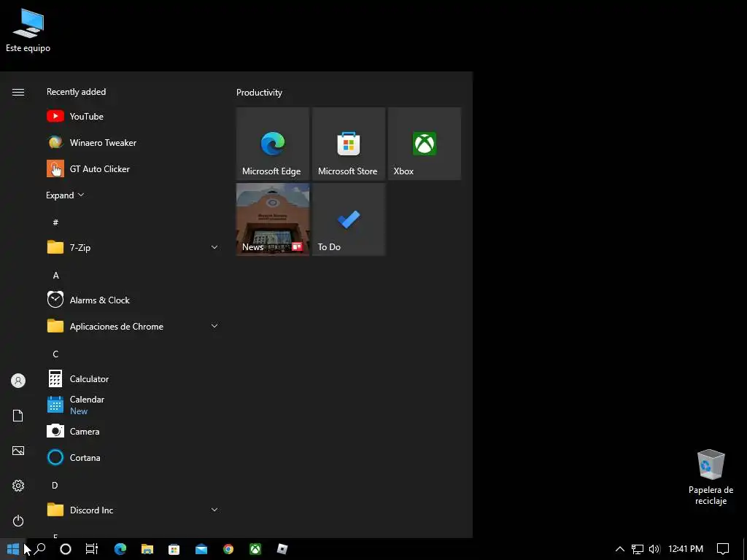Open the News live tile
Image resolution: width=747 pixels, height=560 pixels.
tap(273, 219)
